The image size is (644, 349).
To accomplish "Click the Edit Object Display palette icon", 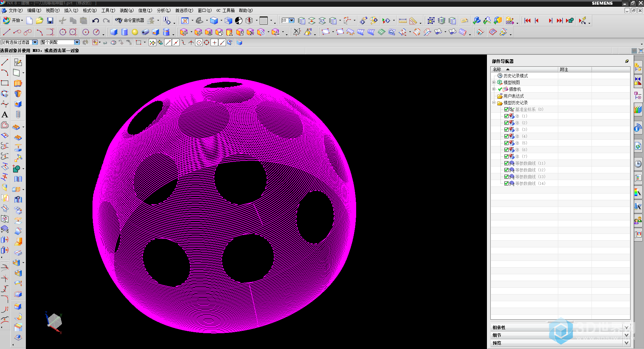I will coord(374,21).
